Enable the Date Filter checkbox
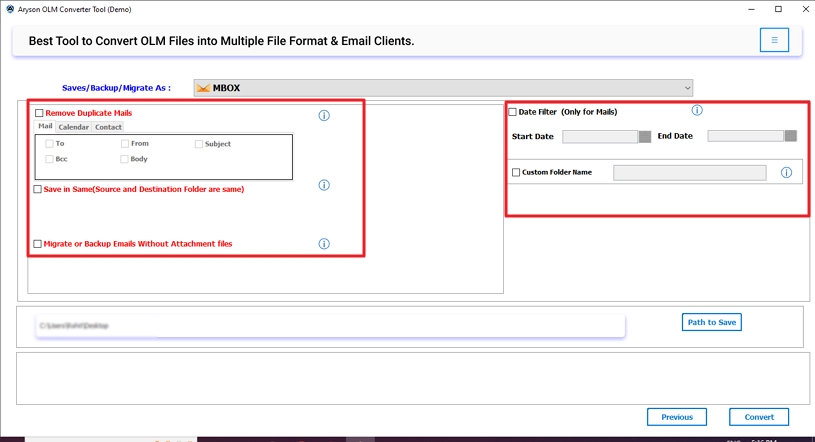Viewport: 815px width, 442px height. [x=512, y=112]
